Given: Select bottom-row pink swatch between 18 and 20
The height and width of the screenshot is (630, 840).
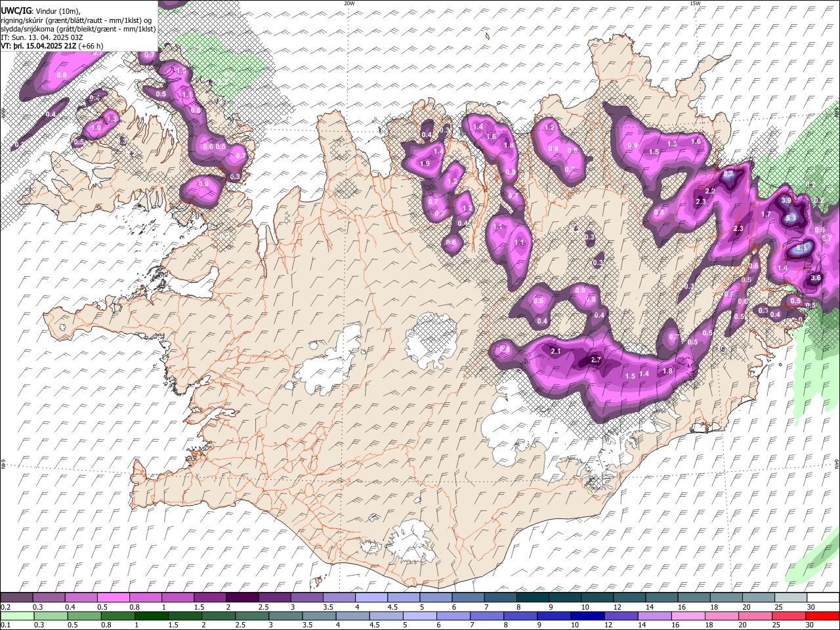Looking at the screenshot, I should (x=721, y=616).
